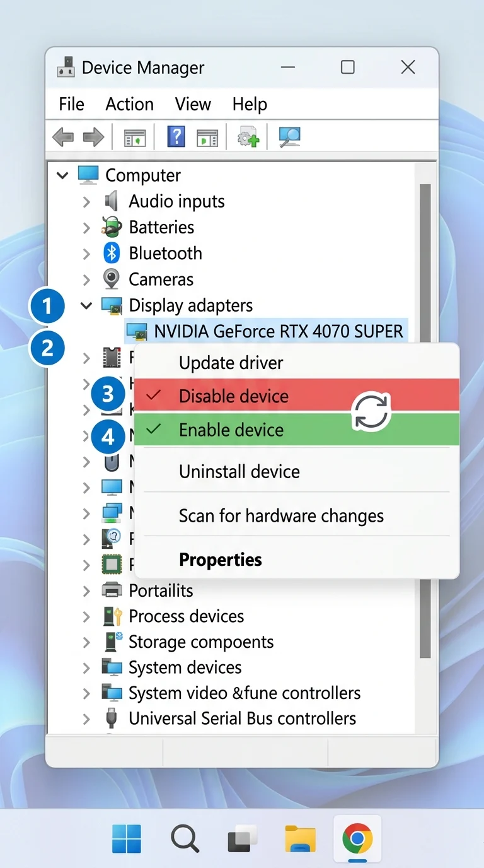Click the USB plug icon in the tree

point(112,718)
